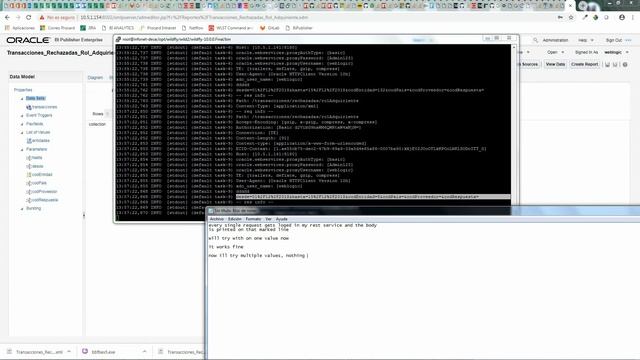The image size is (640, 360).
Task: Open the Help dropdown menu
Action: [x=586, y=40]
